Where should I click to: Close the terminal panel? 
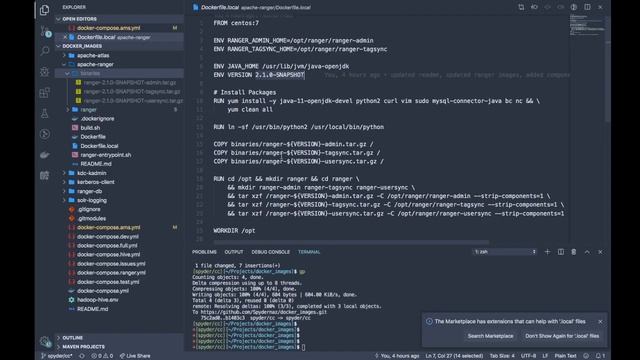pos(600,252)
